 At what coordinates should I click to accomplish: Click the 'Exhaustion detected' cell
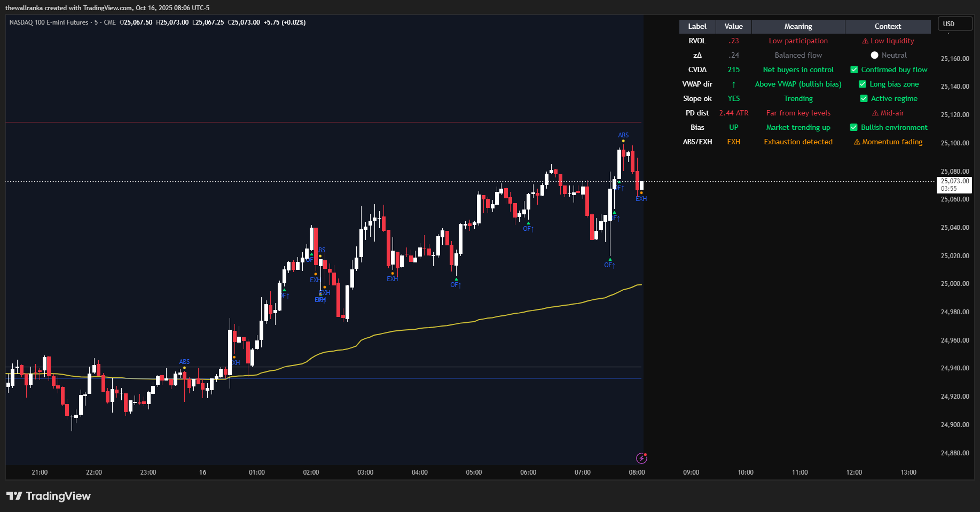pos(798,142)
